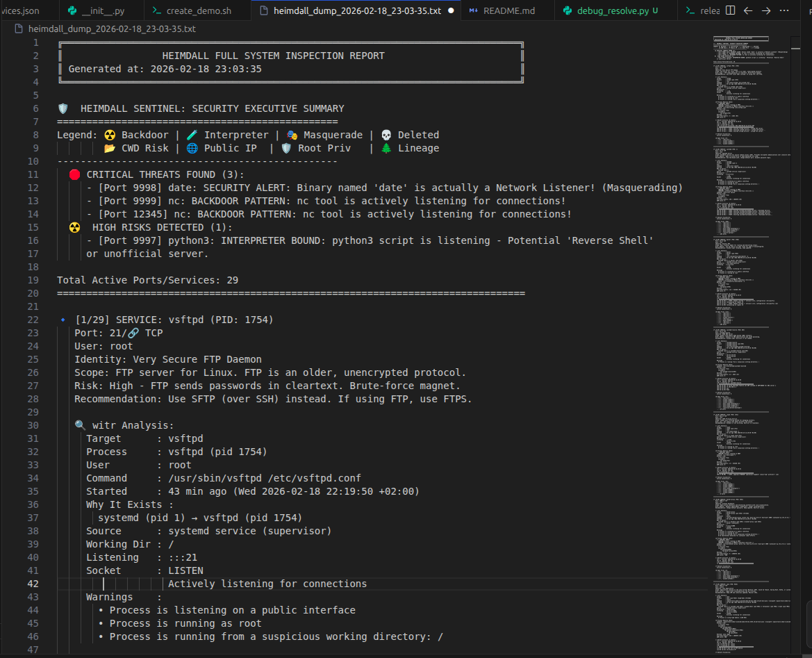Open the heimdall_dump breadcrumb path dropdown
Image resolution: width=812 pixels, height=658 pixels.
point(111,28)
